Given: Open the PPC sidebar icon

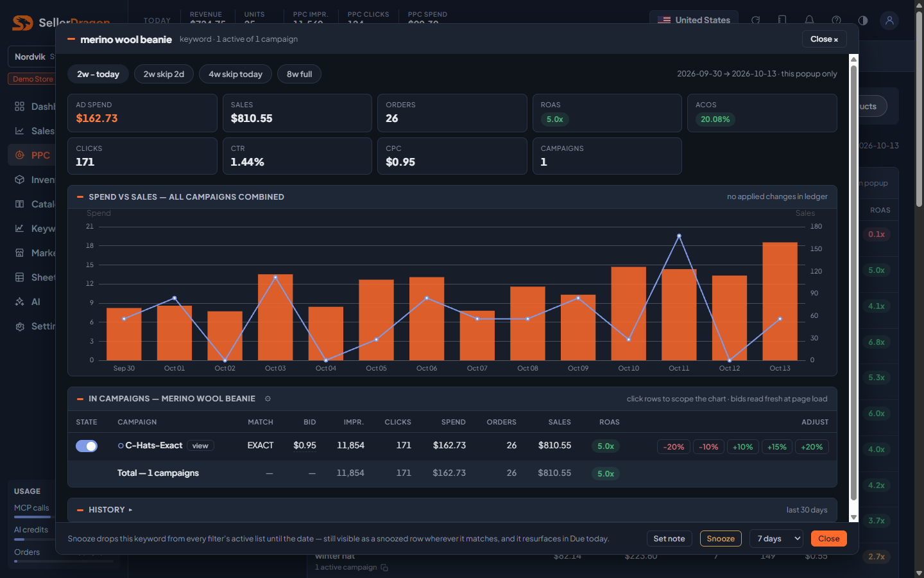Looking at the screenshot, I should (20, 155).
